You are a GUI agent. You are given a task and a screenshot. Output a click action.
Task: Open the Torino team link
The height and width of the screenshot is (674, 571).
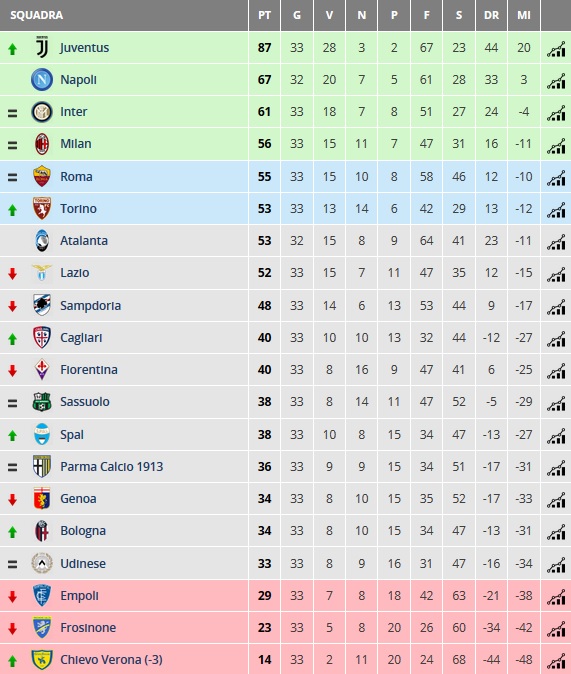(78, 208)
